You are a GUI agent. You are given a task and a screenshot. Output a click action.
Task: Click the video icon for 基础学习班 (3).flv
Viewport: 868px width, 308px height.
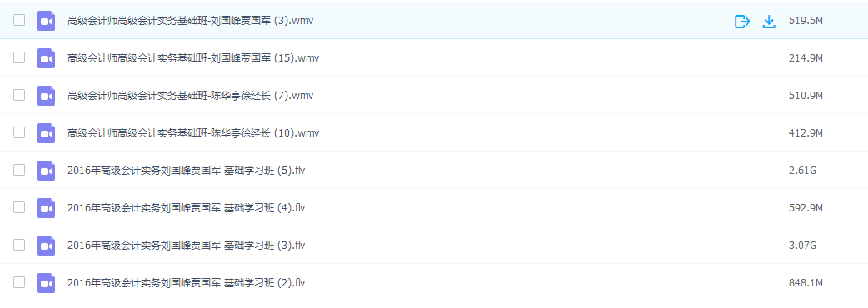tap(47, 246)
